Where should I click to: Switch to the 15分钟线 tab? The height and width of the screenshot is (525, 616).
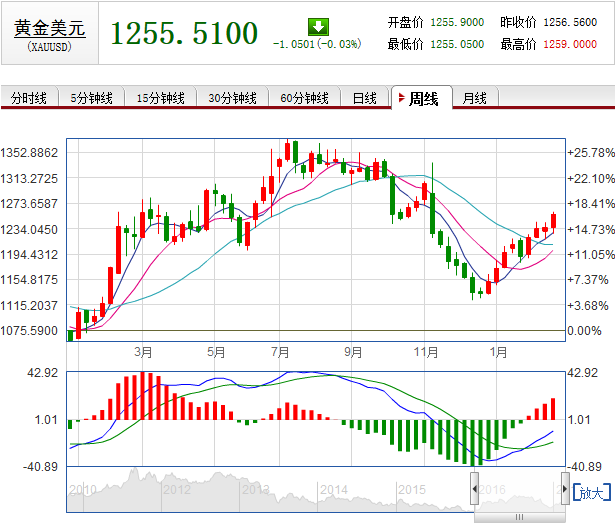161,98
